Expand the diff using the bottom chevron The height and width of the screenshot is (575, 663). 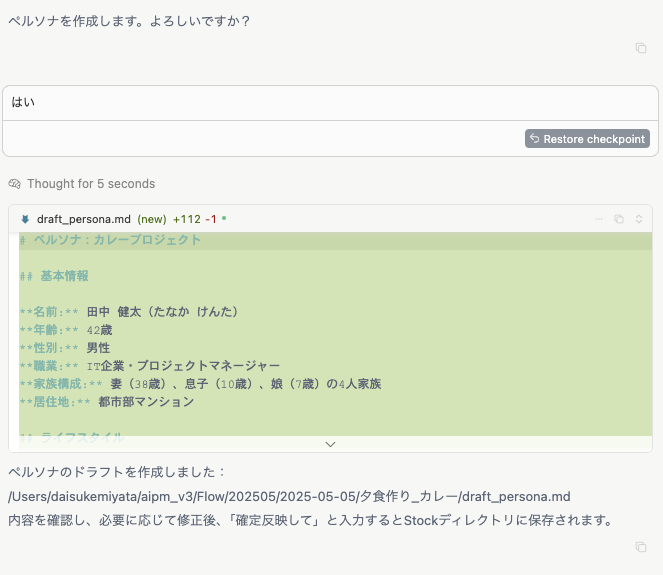pyautogui.click(x=331, y=444)
